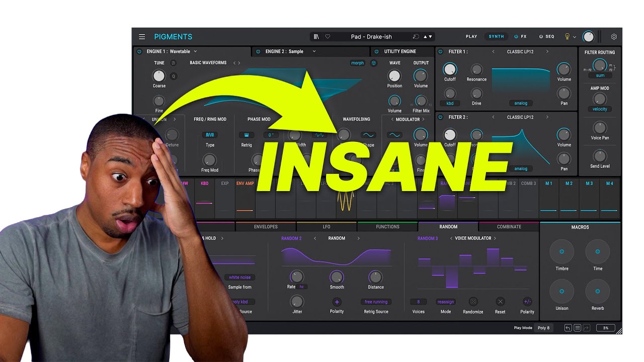Switch to the LFO tab

point(327,227)
